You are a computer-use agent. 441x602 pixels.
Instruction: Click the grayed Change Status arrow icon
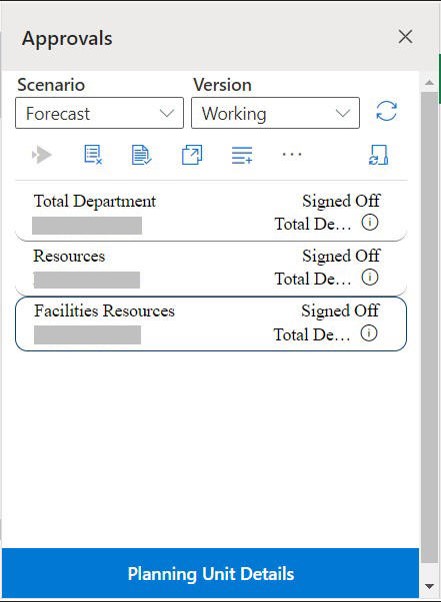42,155
